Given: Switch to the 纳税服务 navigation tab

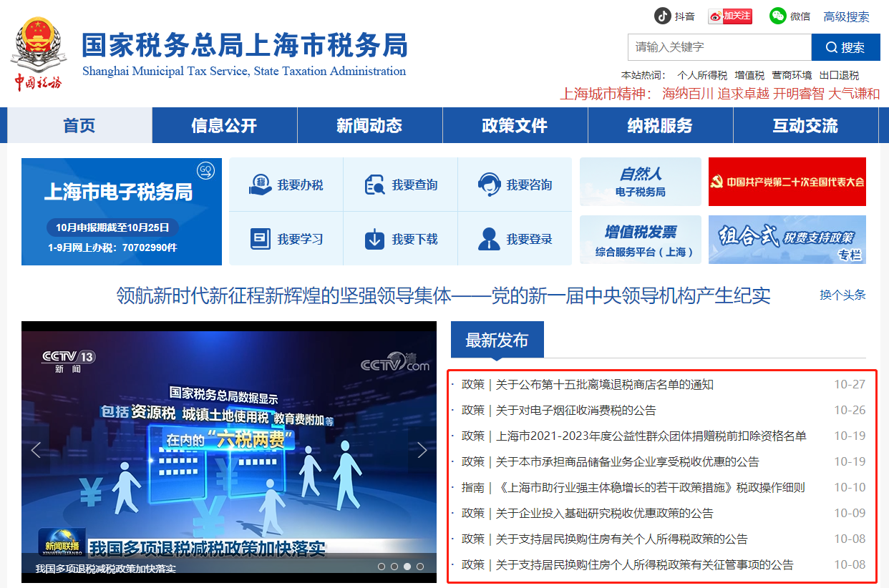Looking at the screenshot, I should [x=660, y=126].
